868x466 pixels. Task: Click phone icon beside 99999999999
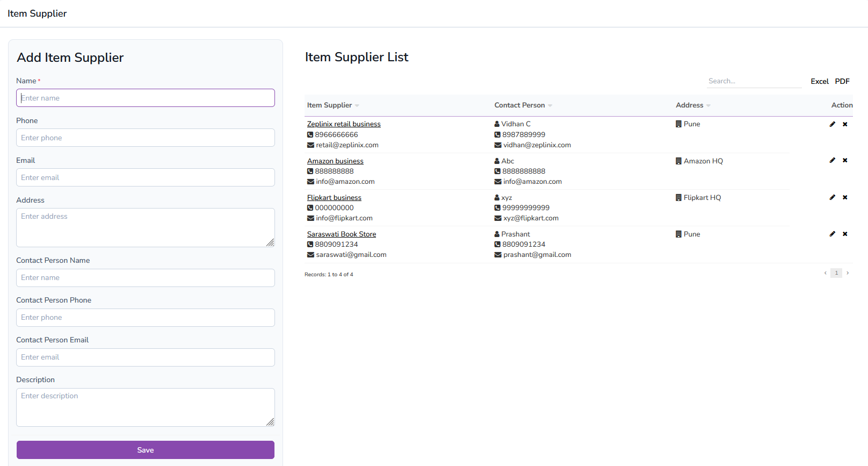tap(497, 208)
